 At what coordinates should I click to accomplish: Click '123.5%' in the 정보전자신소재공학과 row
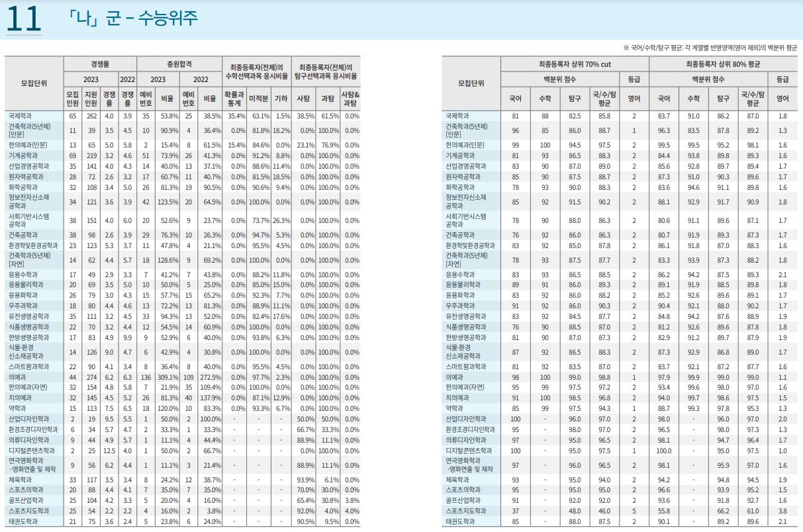(x=168, y=202)
